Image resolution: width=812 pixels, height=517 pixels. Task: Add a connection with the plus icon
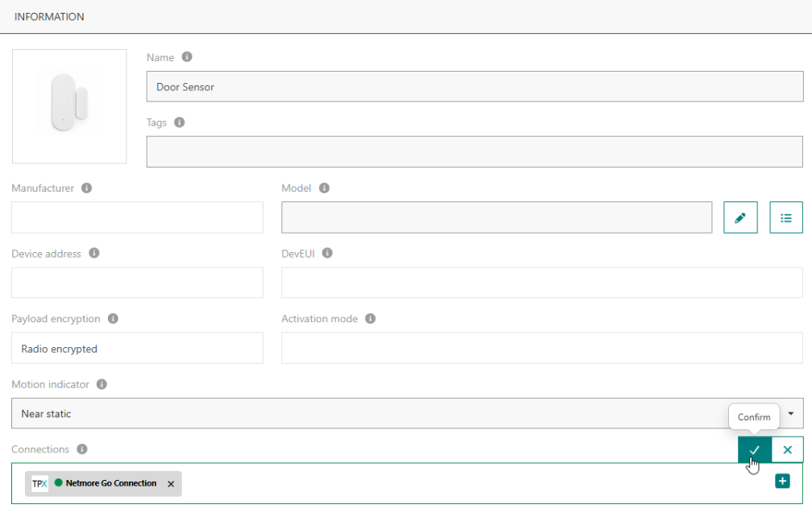tap(782, 482)
